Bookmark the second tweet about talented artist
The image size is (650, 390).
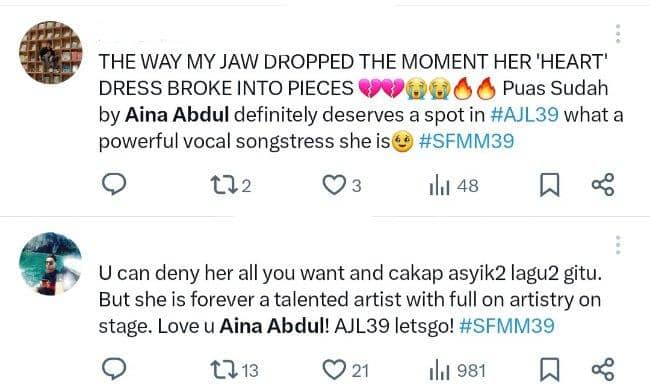click(549, 370)
